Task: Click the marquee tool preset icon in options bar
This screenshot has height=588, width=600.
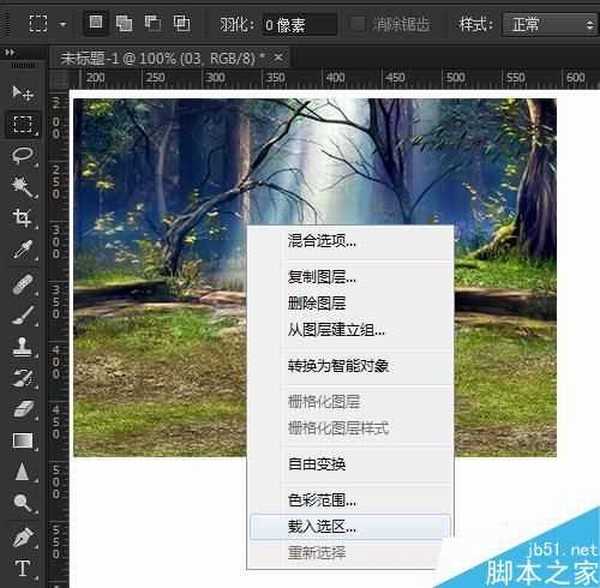Action: 38,23
